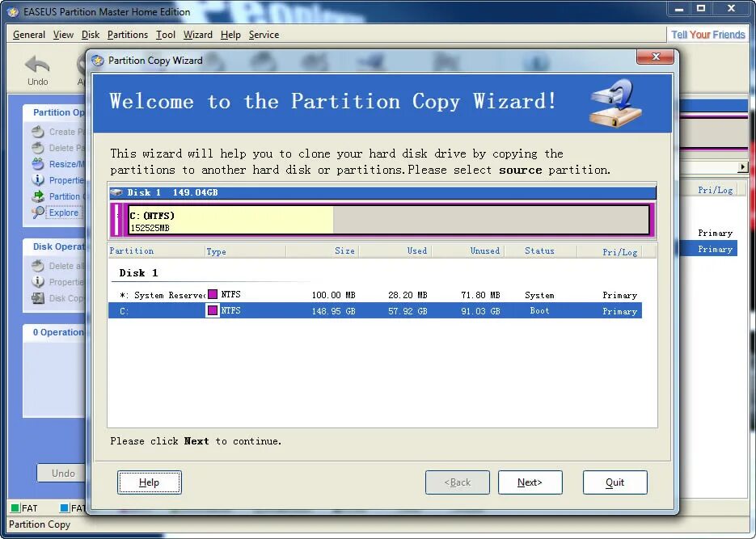The width and height of the screenshot is (756, 539).
Task: Click the scroll right arrow in main window
Action: pyautogui.click(x=742, y=167)
